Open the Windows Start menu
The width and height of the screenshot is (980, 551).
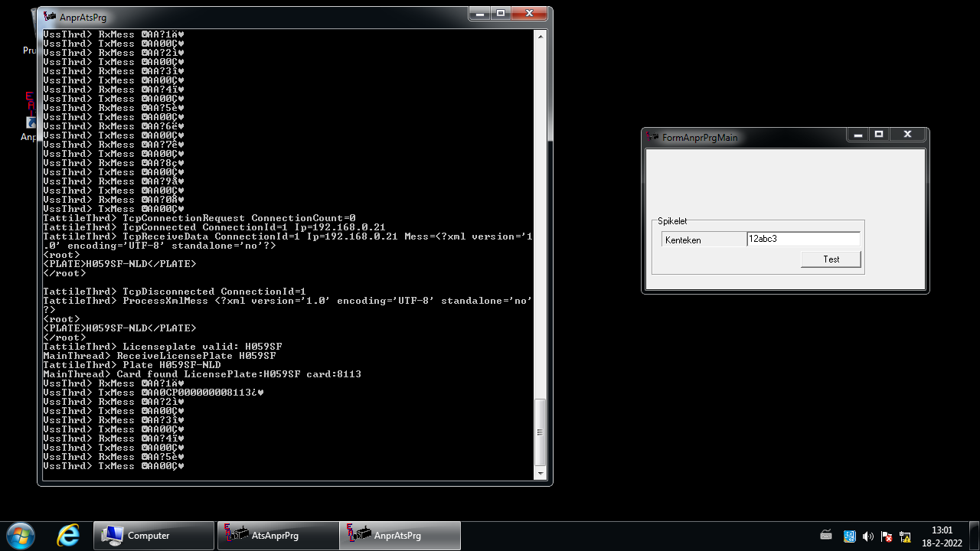pyautogui.click(x=19, y=535)
